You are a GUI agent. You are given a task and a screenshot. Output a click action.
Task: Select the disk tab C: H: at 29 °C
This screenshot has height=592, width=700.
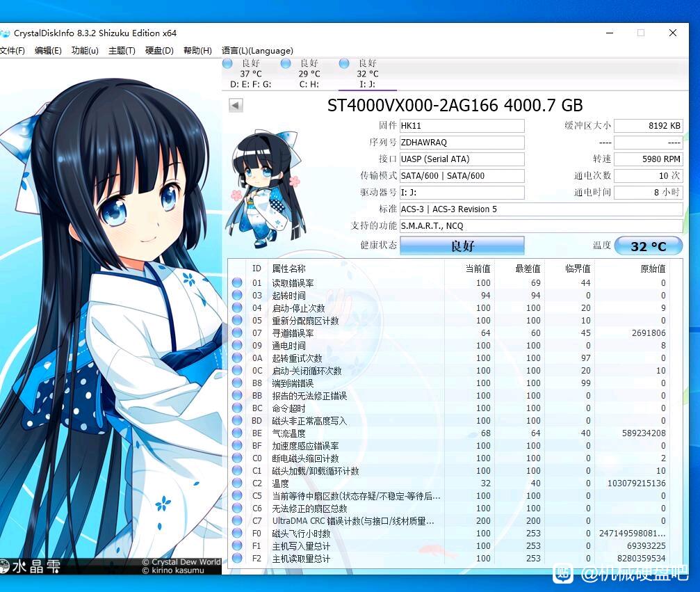point(309,74)
